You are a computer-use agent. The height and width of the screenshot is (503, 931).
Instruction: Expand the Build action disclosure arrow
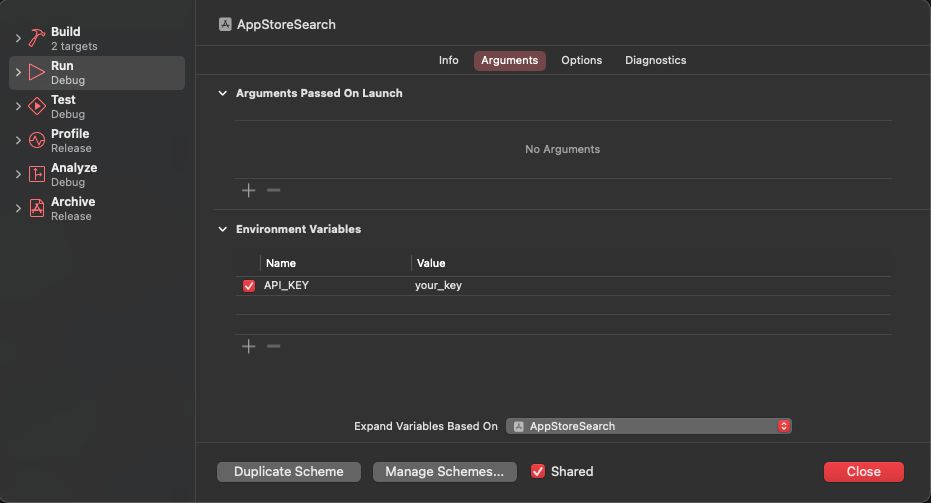pyautogui.click(x=18, y=38)
